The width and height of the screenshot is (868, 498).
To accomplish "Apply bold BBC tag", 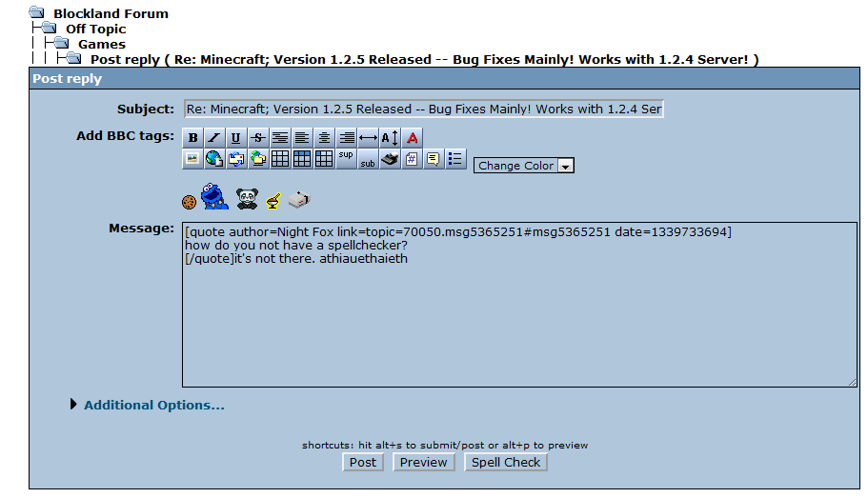I will click(x=192, y=138).
